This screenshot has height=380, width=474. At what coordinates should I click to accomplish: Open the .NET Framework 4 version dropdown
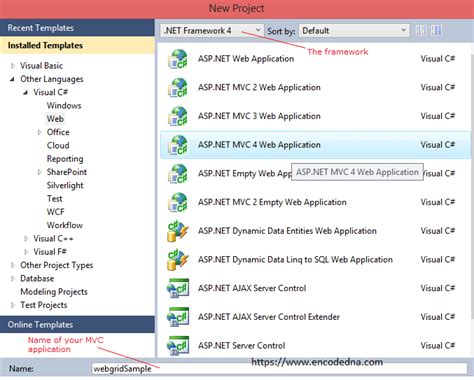[212, 31]
